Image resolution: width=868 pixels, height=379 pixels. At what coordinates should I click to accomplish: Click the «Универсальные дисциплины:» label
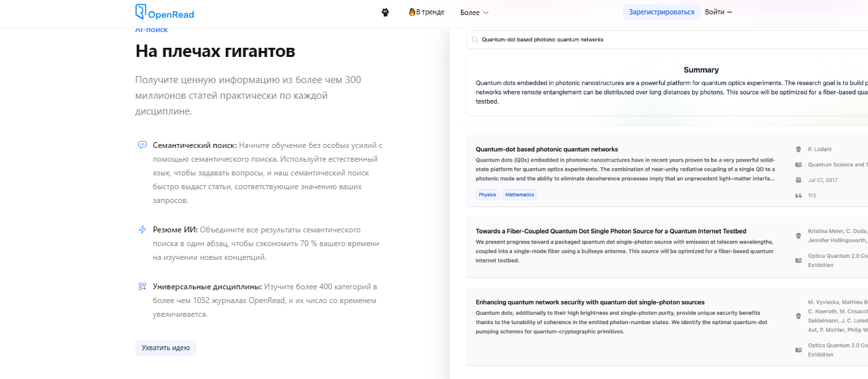click(x=208, y=287)
